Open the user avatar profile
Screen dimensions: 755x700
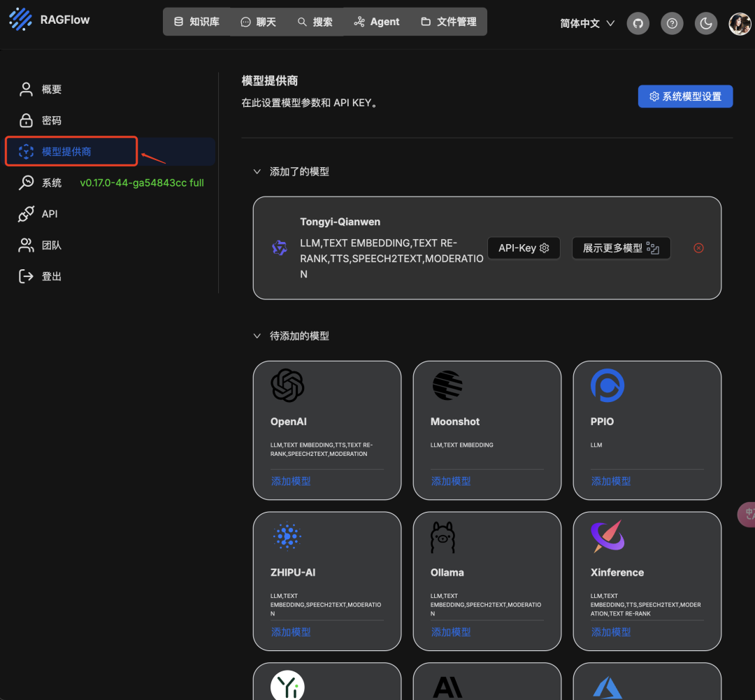[x=740, y=24]
